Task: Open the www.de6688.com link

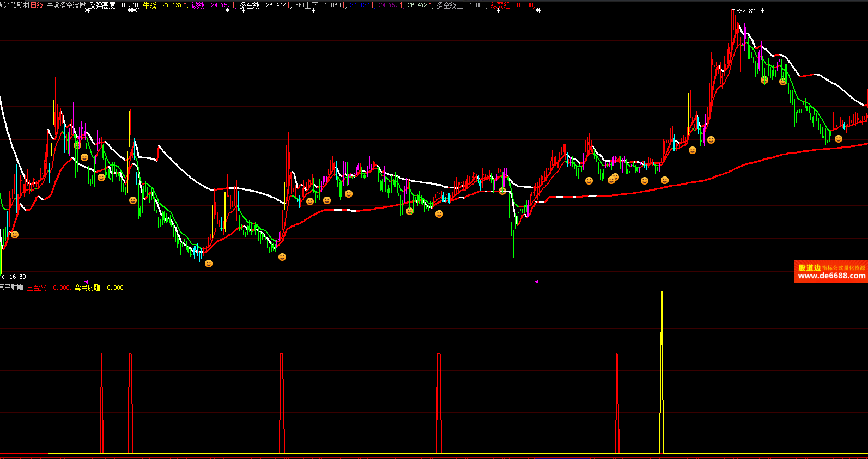Action: [831, 276]
